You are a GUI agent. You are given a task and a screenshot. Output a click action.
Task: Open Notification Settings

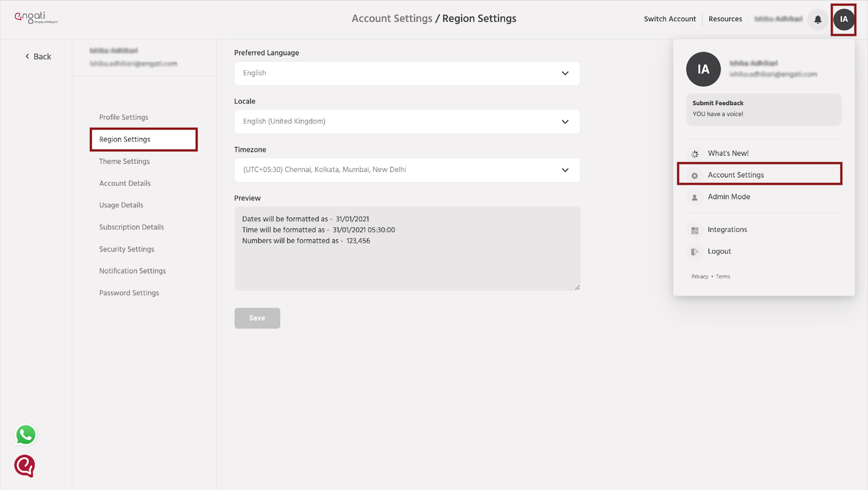pyautogui.click(x=132, y=270)
